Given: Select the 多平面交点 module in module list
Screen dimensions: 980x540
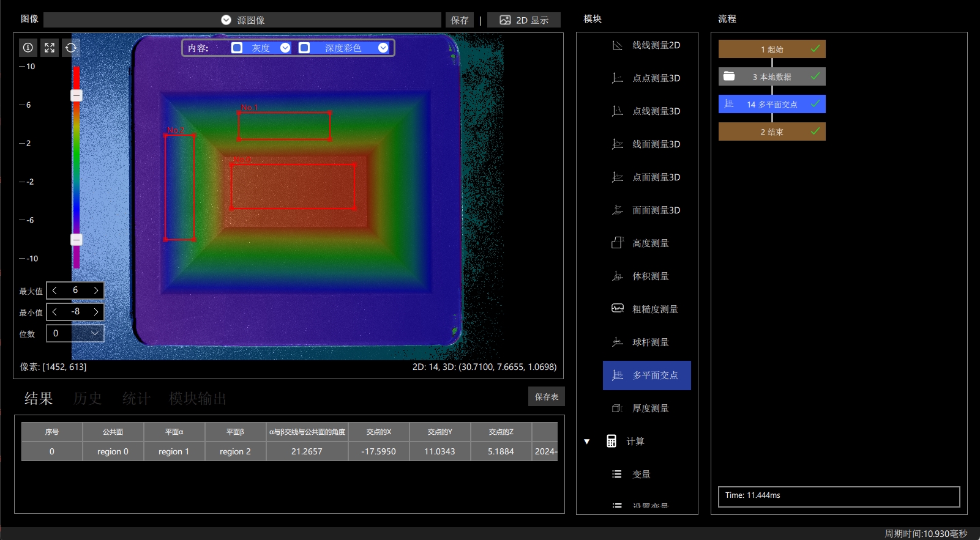Looking at the screenshot, I should coord(647,375).
